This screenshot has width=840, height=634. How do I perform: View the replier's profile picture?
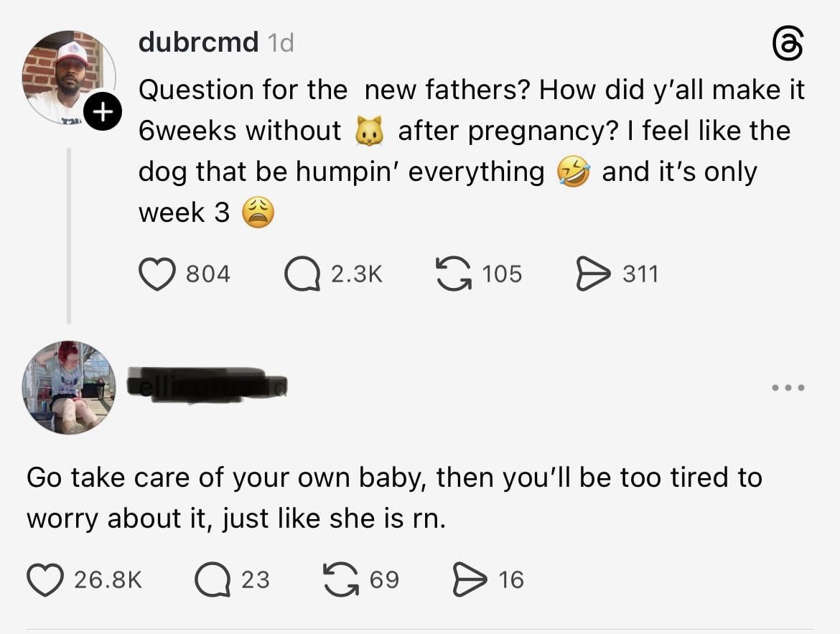click(x=69, y=388)
